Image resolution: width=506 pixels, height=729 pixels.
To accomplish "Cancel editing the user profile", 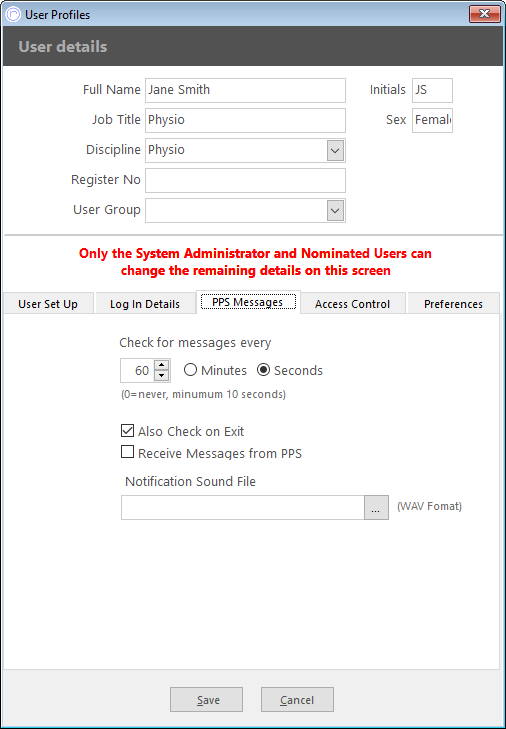I will 297,700.
